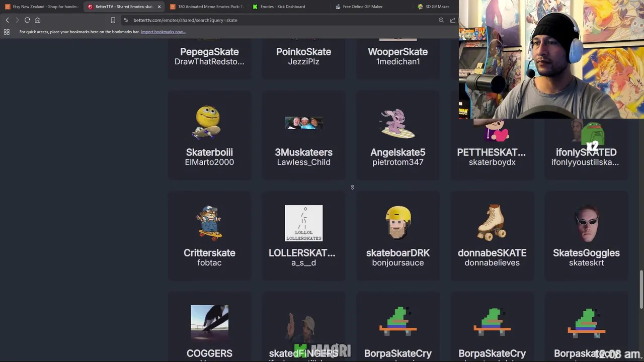
Task: Select the author text "ElMarto2000"
Action: (x=209, y=162)
